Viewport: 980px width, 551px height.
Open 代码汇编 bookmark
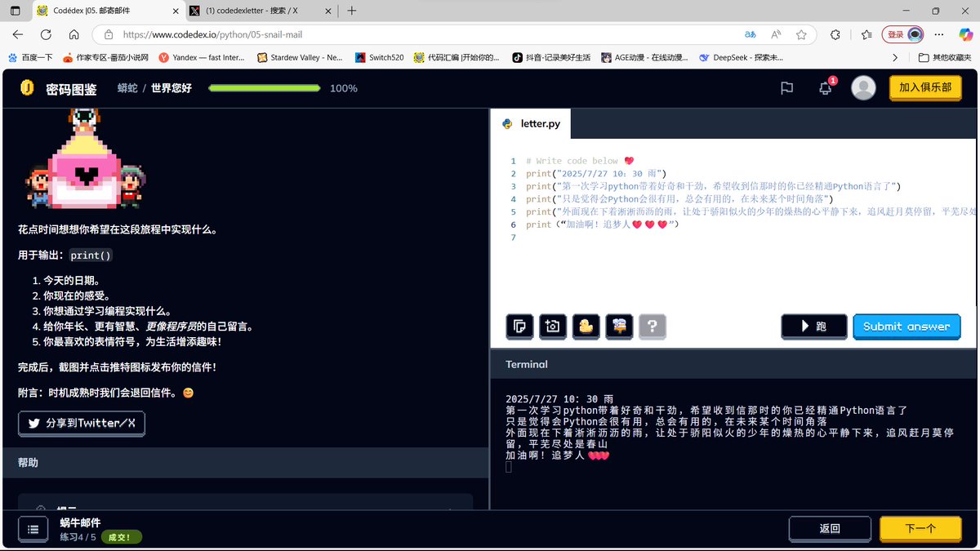(x=457, y=57)
